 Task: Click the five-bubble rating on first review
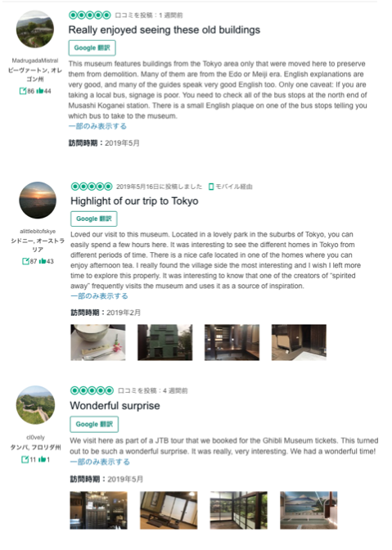pyautogui.click(x=90, y=15)
